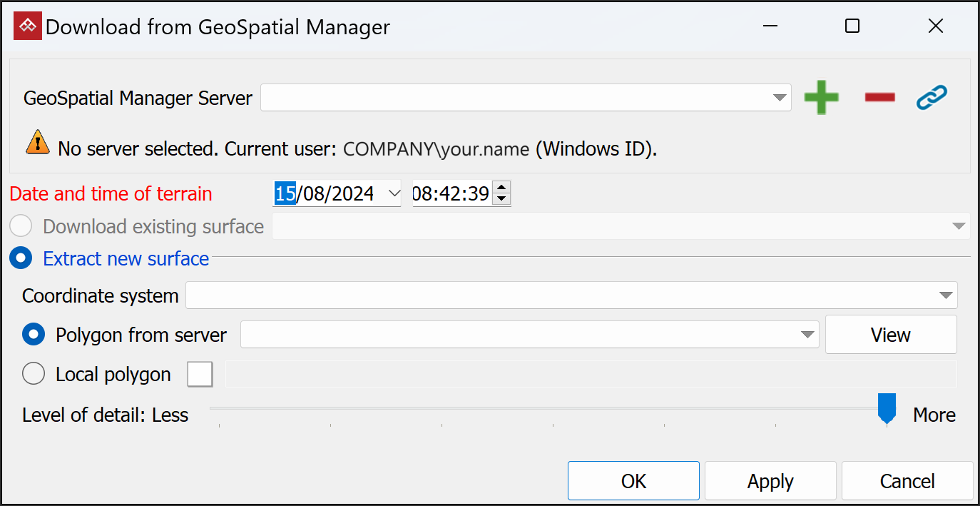The image size is (980, 506).
Task: Open the Polygon from server dropdown list
Action: [x=807, y=335]
